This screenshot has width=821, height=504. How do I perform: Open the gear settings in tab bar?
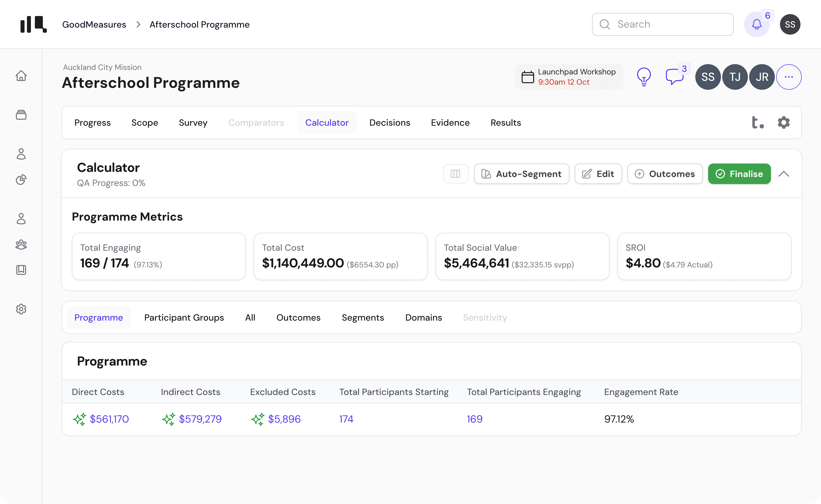coord(784,123)
